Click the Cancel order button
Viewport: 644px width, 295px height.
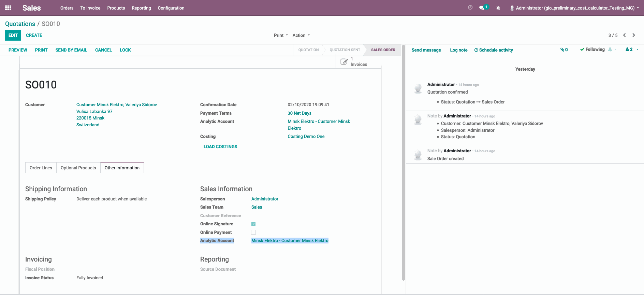click(x=103, y=50)
